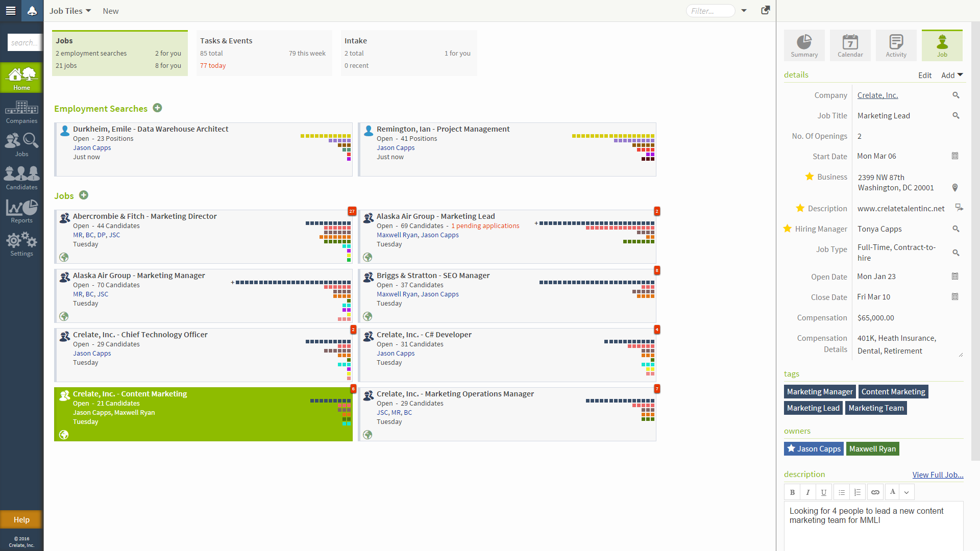Screen dimensions: 980x551
Task: Toggle star on Description field
Action: [800, 208]
